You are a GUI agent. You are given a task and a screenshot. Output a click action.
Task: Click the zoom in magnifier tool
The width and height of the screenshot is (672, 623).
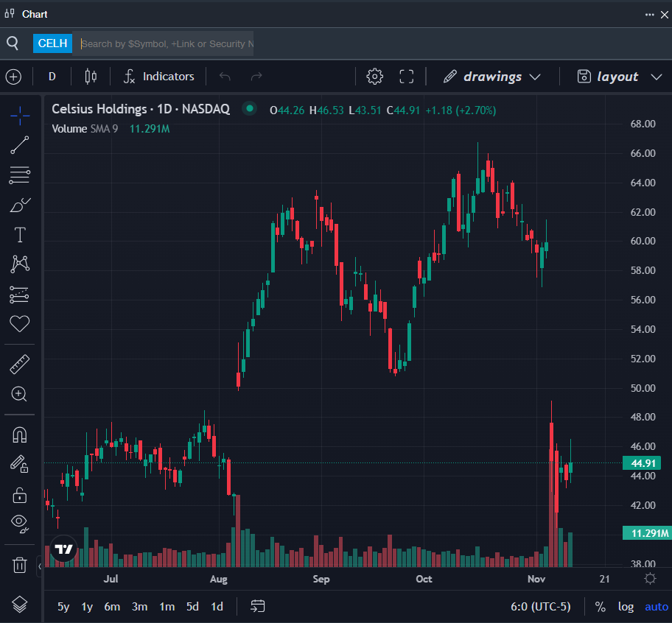[x=20, y=394]
